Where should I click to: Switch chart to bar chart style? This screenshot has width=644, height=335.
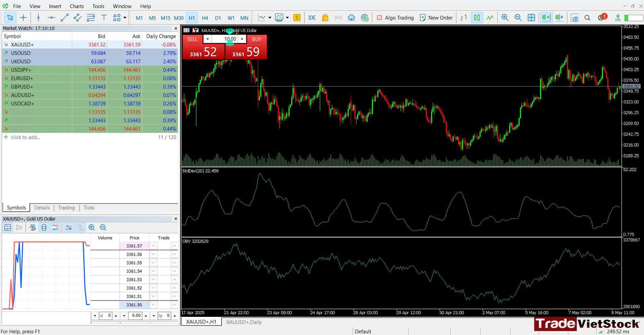[x=464, y=17]
